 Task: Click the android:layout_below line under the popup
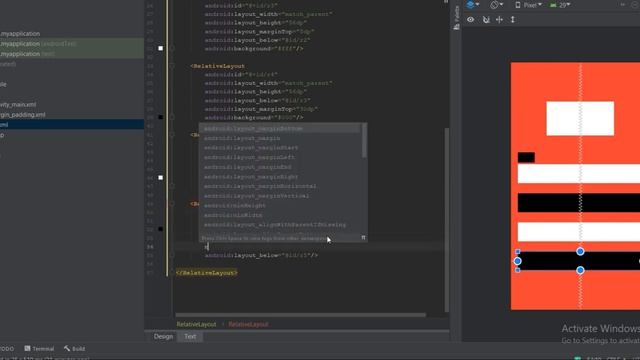pyautogui.click(x=261, y=256)
